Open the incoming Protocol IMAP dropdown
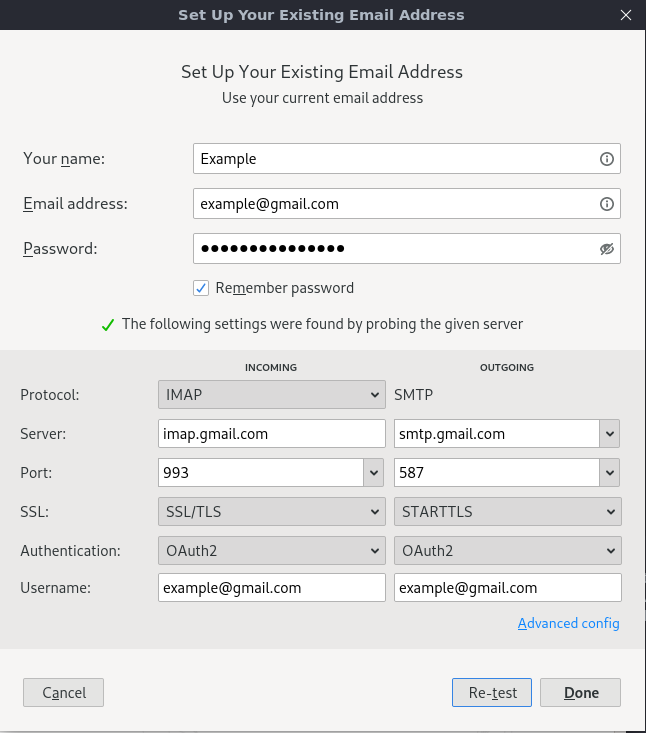The height and width of the screenshot is (733, 646). pyautogui.click(x=271, y=395)
